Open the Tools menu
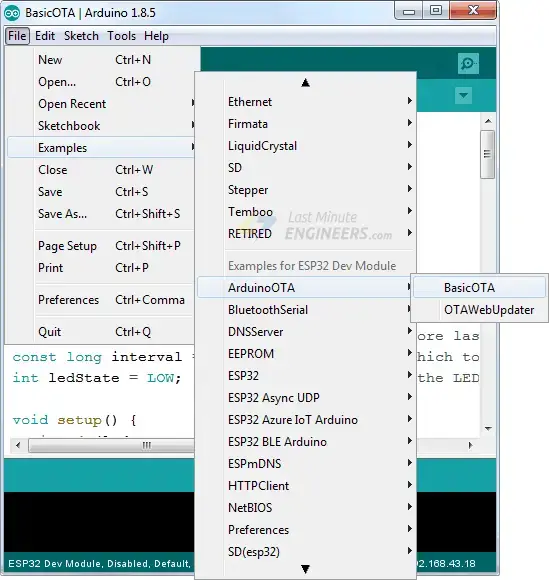Image resolution: width=549 pixels, height=580 pixels. point(121,36)
